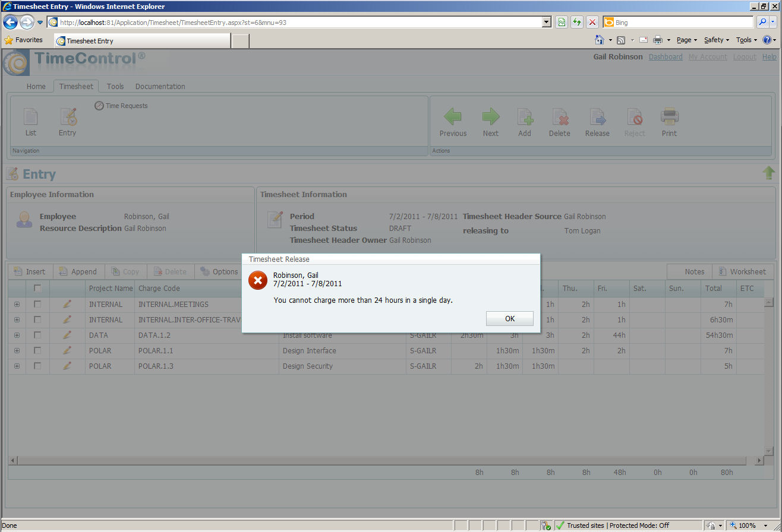Image resolution: width=782 pixels, height=532 pixels.
Task: Check the INTERNAL.INTER-OFFICE-TRAV row checkbox
Action: [x=37, y=319]
